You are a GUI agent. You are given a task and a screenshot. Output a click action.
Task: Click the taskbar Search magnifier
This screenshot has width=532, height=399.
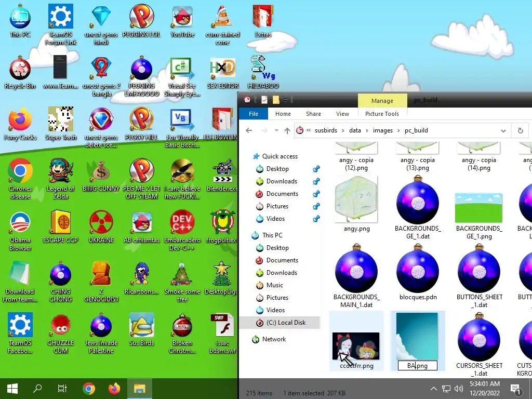coord(37,389)
